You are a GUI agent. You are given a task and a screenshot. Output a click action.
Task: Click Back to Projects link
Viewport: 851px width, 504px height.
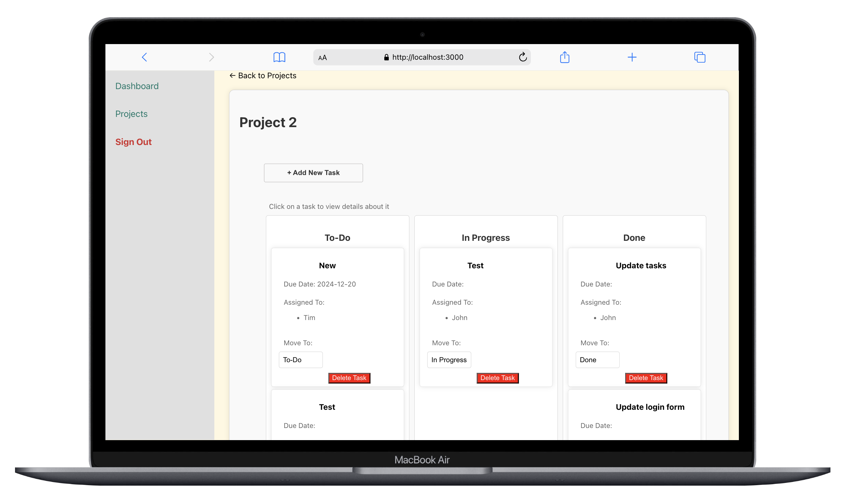pos(262,75)
